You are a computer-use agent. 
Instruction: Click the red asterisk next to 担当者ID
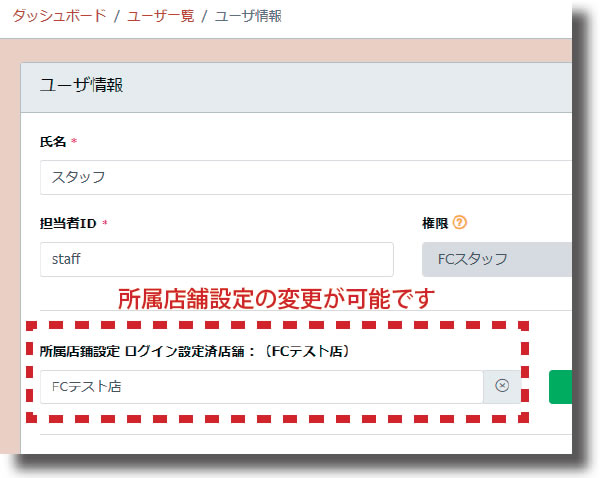[105, 223]
